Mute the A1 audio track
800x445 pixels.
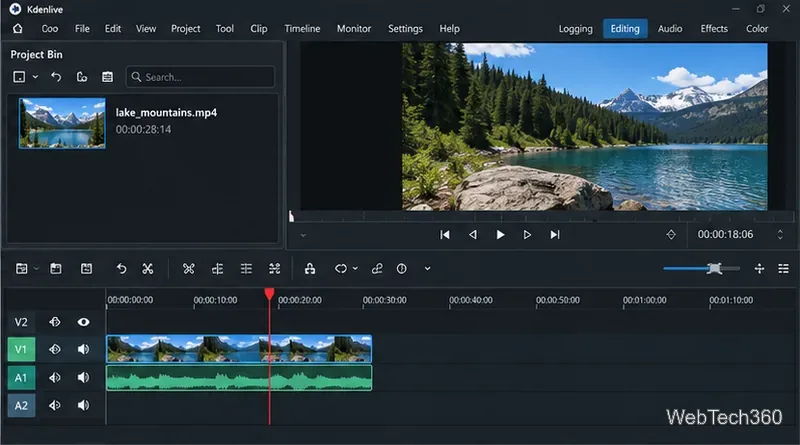(x=84, y=378)
